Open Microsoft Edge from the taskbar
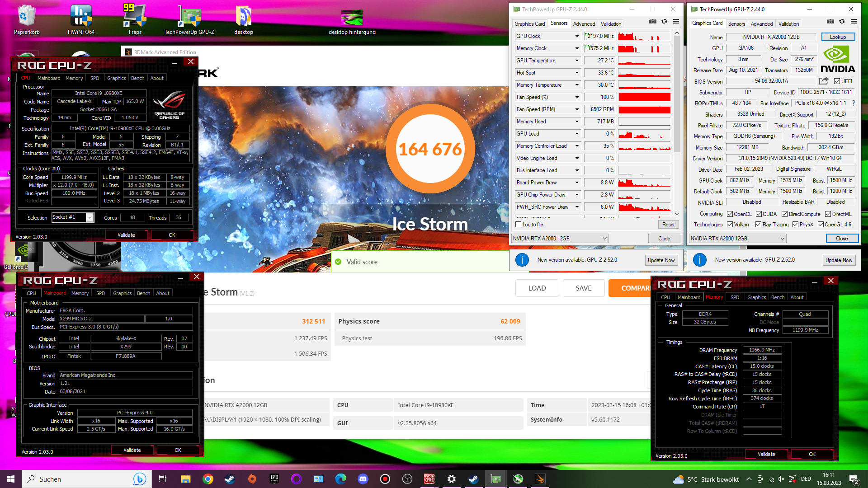Image resolution: width=868 pixels, height=488 pixels. point(341,479)
